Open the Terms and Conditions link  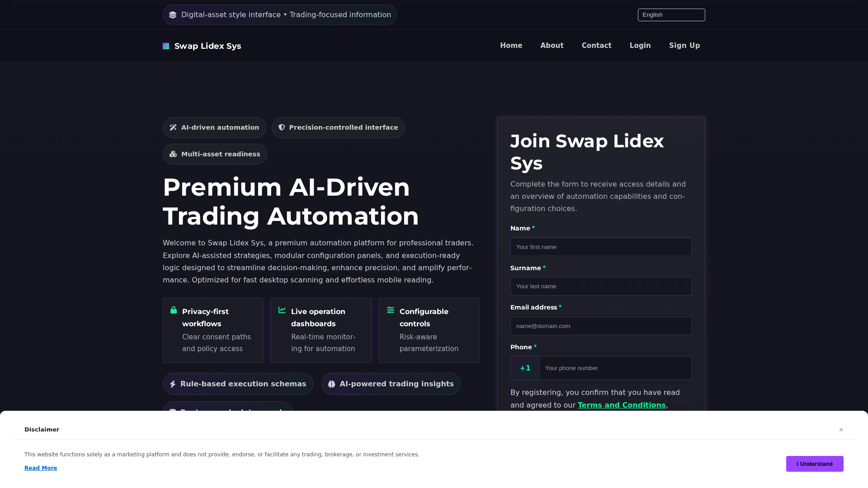click(622, 405)
